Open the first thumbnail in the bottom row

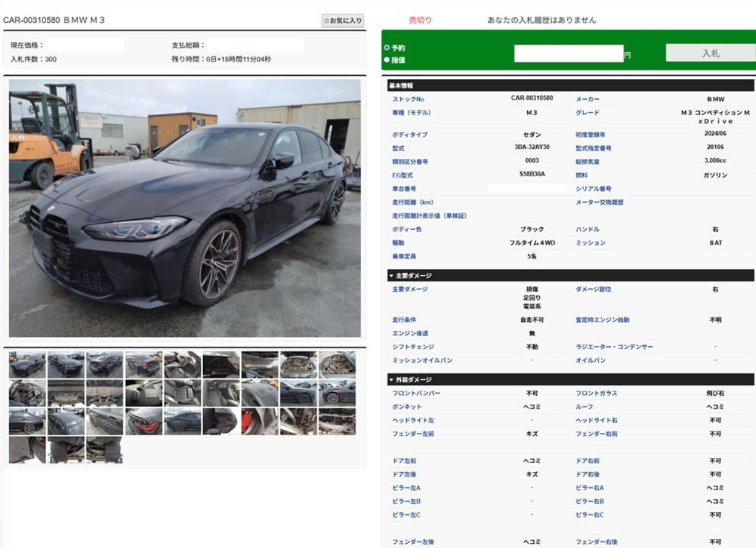(x=27, y=449)
